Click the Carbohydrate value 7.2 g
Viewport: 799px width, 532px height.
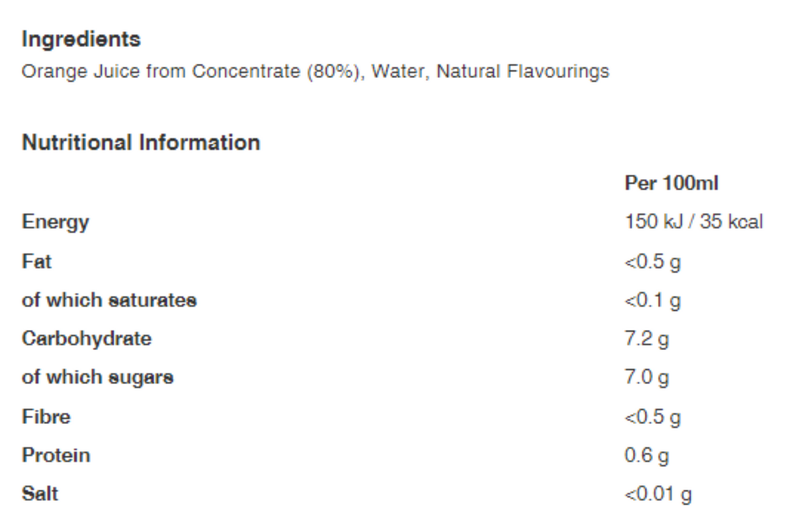pyautogui.click(x=647, y=339)
